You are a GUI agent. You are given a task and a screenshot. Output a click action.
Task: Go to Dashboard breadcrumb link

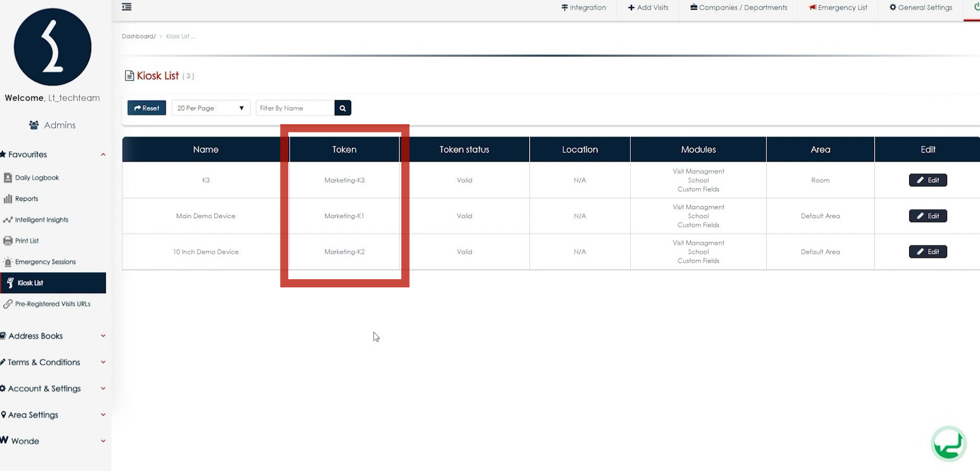138,36
